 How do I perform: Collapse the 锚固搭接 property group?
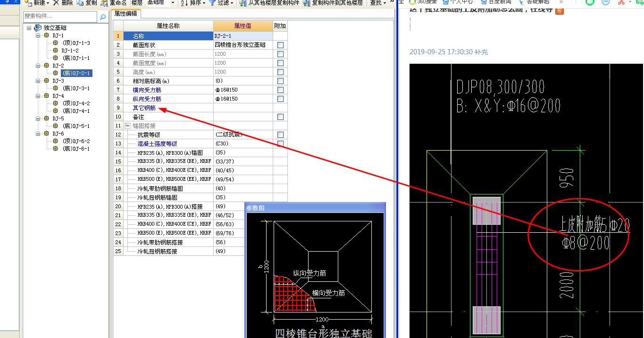tap(127, 126)
